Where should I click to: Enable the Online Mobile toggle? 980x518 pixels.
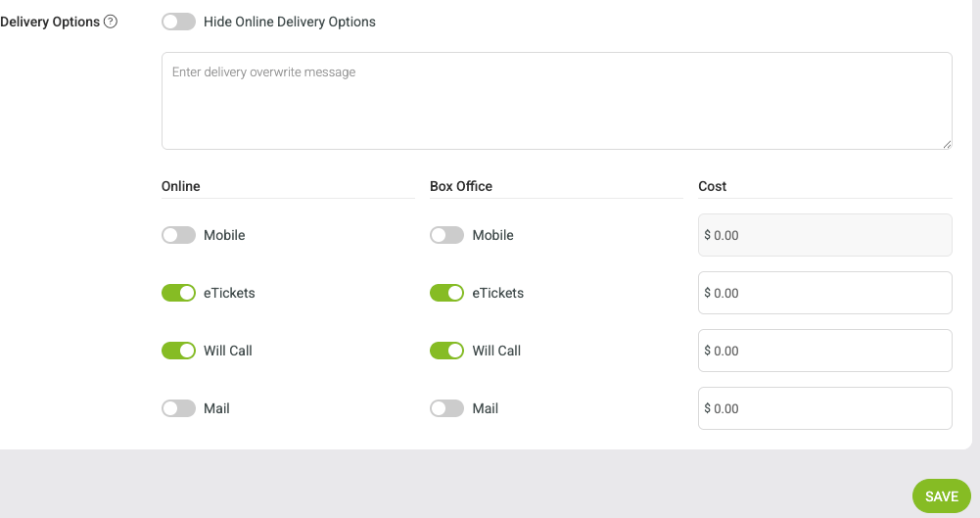[179, 235]
